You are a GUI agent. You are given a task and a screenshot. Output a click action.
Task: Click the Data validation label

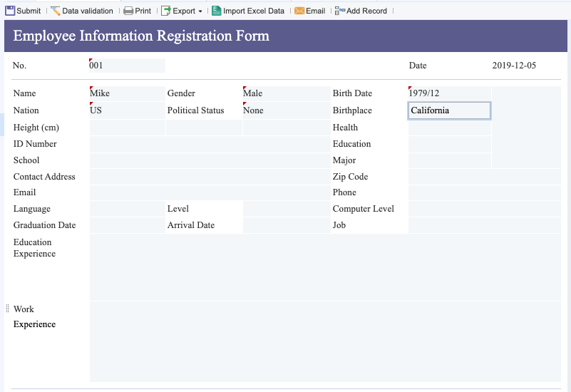(88, 11)
